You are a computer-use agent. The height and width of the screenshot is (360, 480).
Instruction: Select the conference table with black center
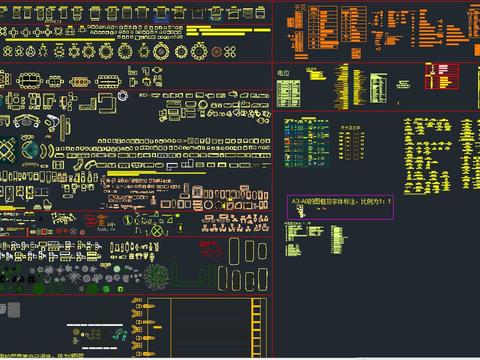click(x=30, y=81)
